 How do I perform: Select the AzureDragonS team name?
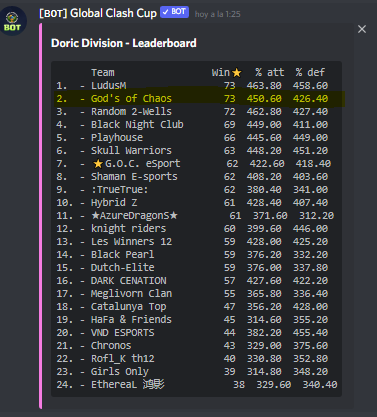tap(134, 215)
